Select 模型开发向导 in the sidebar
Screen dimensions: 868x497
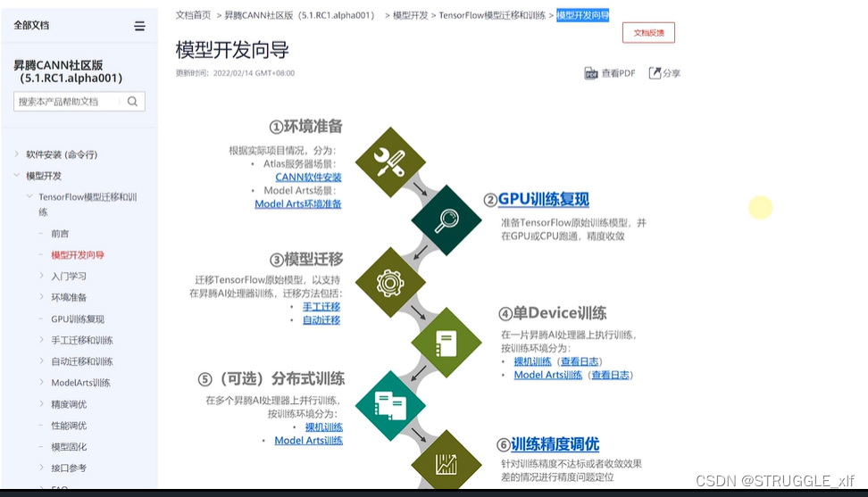78,255
